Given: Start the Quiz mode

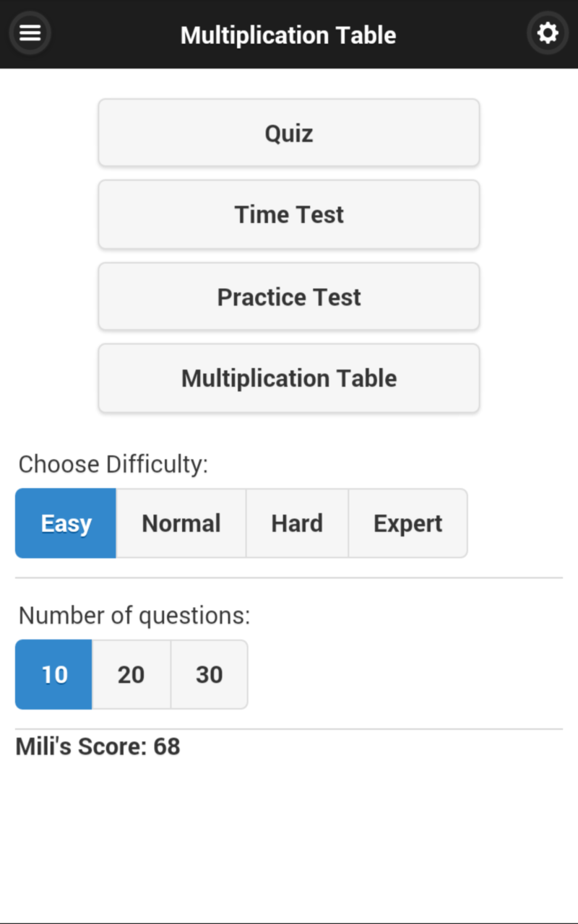Looking at the screenshot, I should (x=289, y=134).
